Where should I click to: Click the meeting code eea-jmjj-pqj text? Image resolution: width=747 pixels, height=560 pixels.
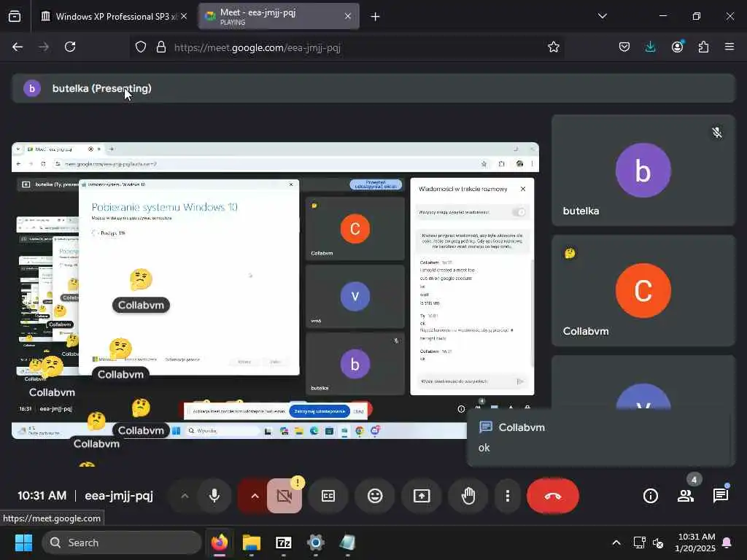[119, 496]
